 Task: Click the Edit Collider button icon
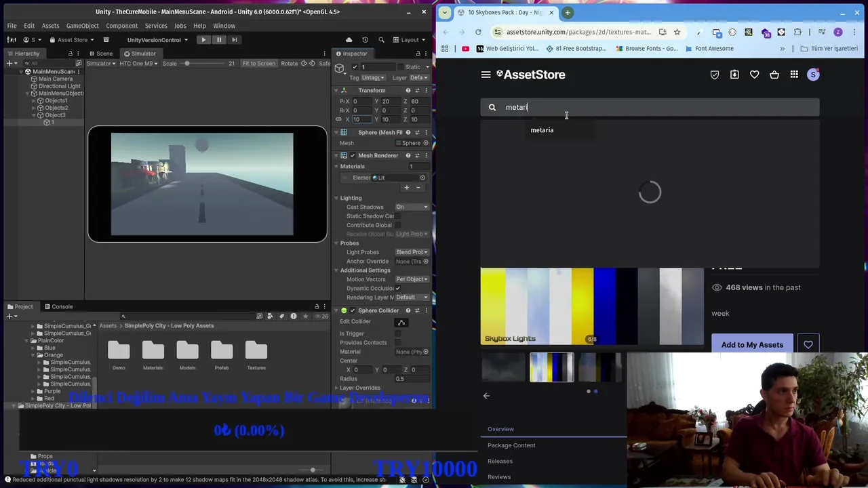[401, 323]
